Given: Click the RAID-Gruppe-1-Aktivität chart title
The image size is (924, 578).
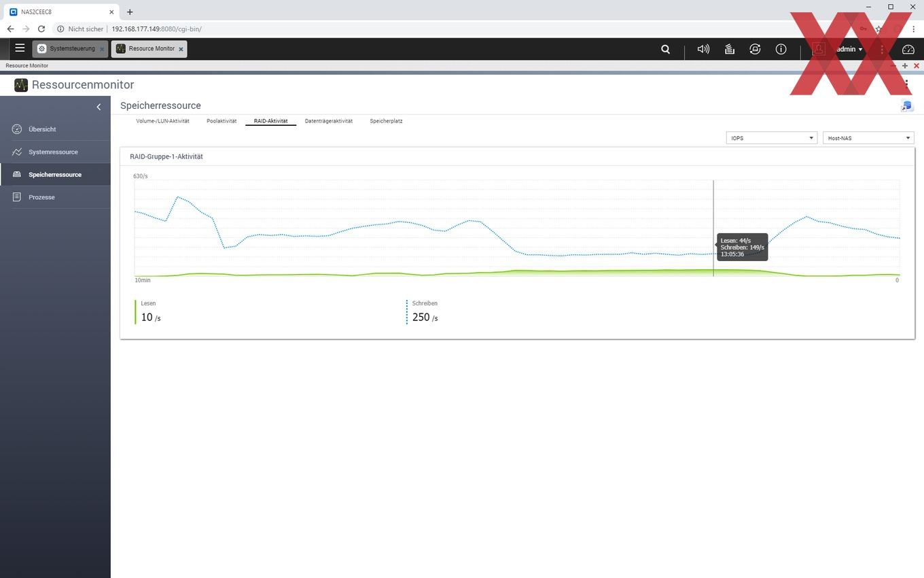Looking at the screenshot, I should [166, 156].
